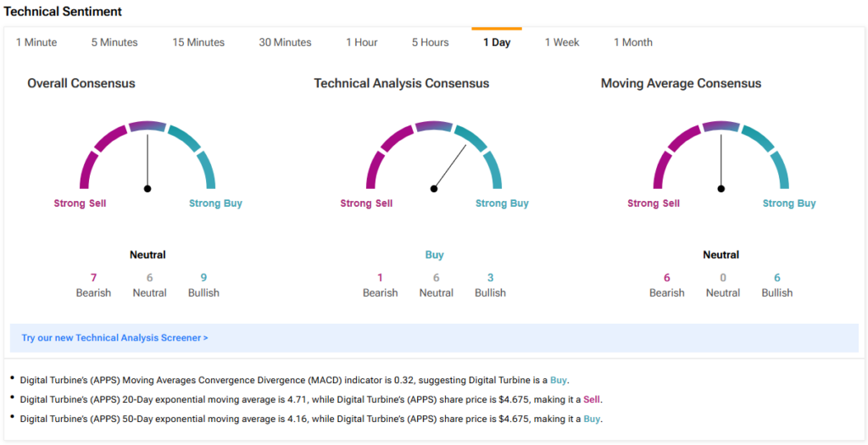Click Strong Buy label of Moving Average gauge
Screen dimensions: 868x445
tap(789, 203)
